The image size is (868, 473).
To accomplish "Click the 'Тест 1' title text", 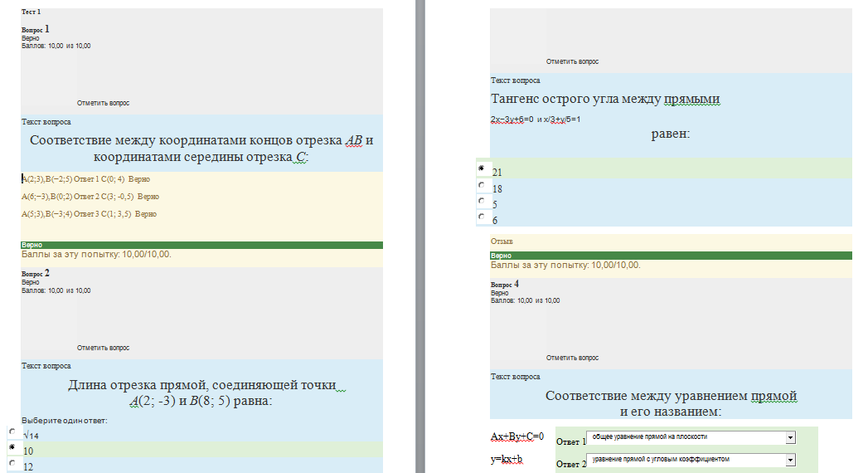I will [31, 12].
